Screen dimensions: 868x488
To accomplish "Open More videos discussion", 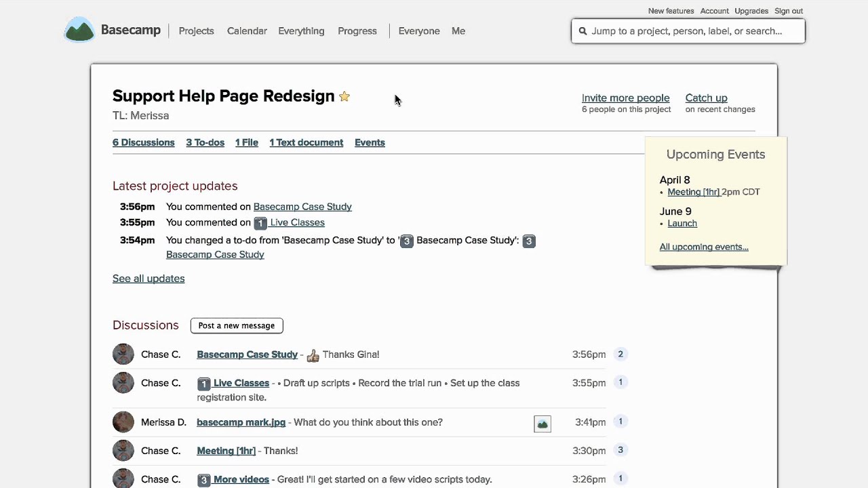I will 241,479.
